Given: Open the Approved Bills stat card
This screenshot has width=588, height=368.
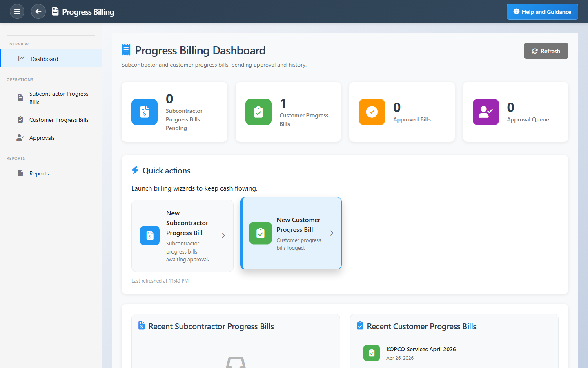Looking at the screenshot, I should [x=402, y=112].
